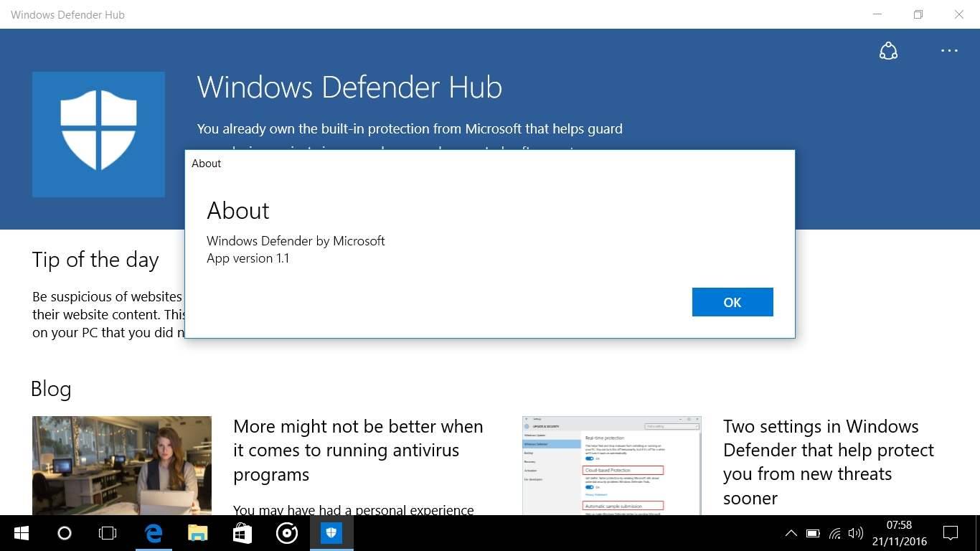Click the Windows Defender shield logo tile
Viewport: 980px width, 551px height.
pos(98,134)
